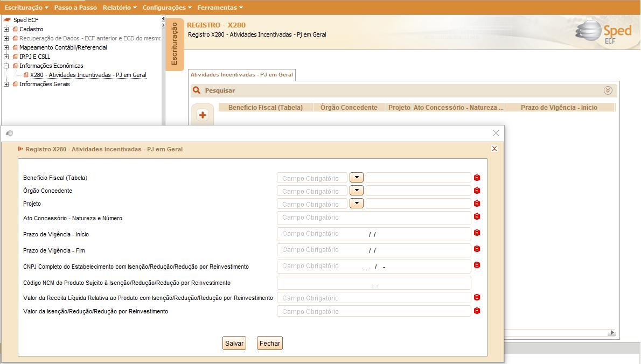The height and width of the screenshot is (364, 641).
Task: Click error icon for Prazo de Vigência Fim
Action: coord(477,249)
